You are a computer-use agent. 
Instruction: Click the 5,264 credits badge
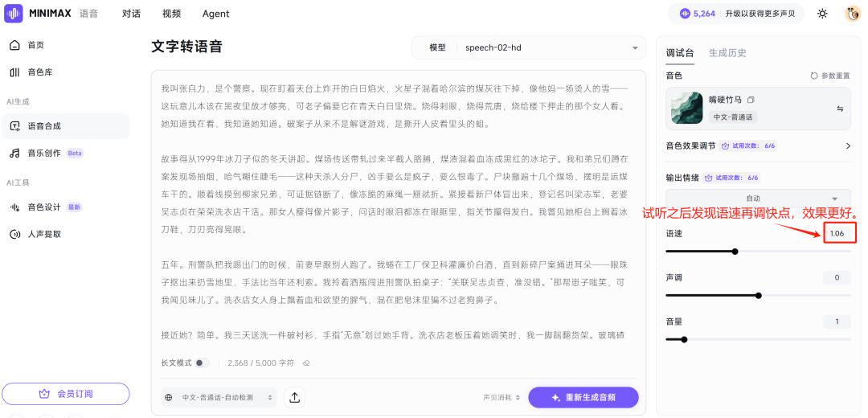click(698, 14)
